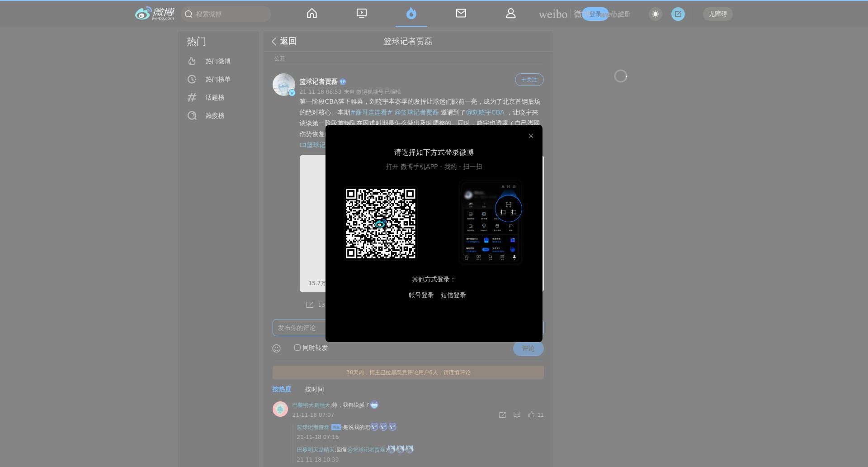Go back with the 返回 button
Screen dimensions: 868x467
tap(284, 41)
